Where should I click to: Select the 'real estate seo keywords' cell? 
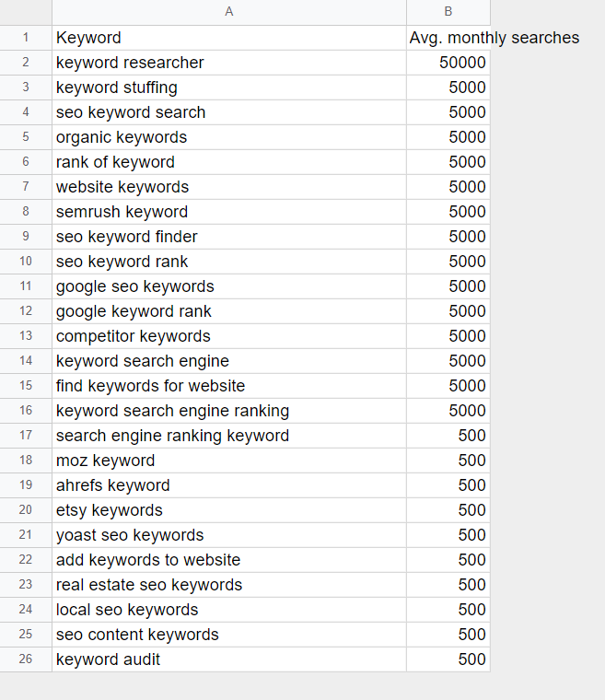click(229, 585)
